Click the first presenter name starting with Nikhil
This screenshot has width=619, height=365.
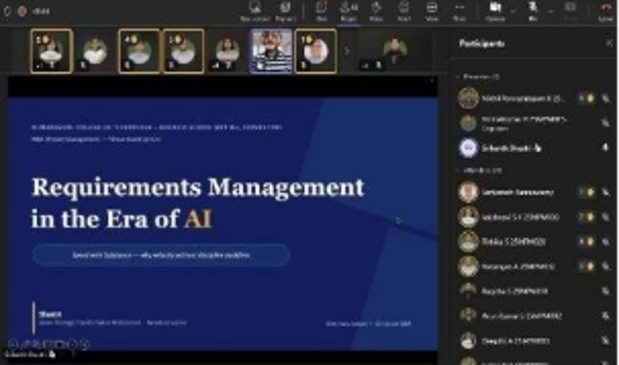pyautogui.click(x=524, y=99)
